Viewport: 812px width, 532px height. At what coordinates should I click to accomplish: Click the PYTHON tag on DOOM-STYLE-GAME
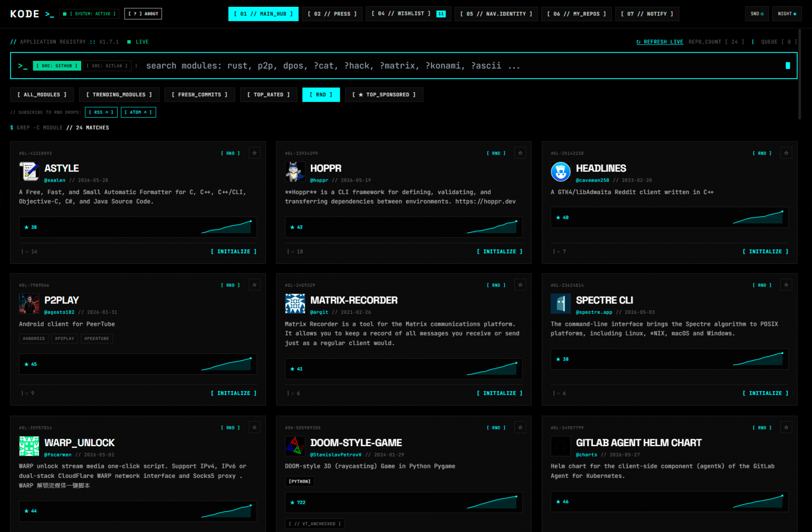pos(300,482)
